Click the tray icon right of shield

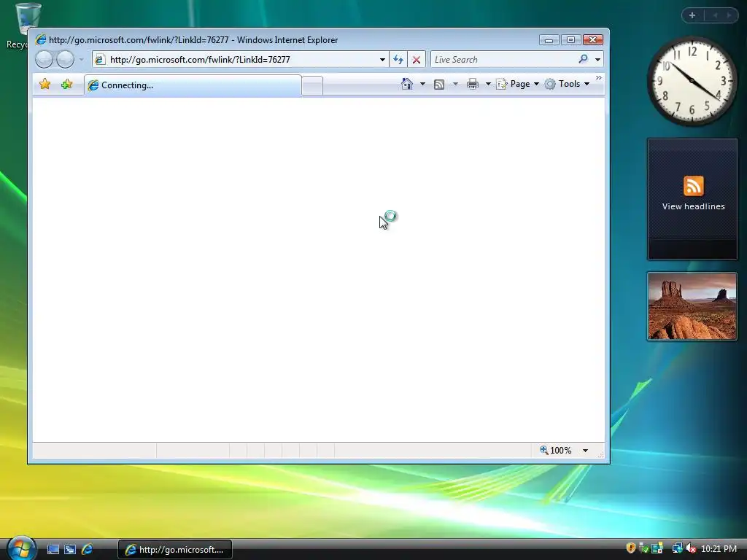click(x=643, y=548)
